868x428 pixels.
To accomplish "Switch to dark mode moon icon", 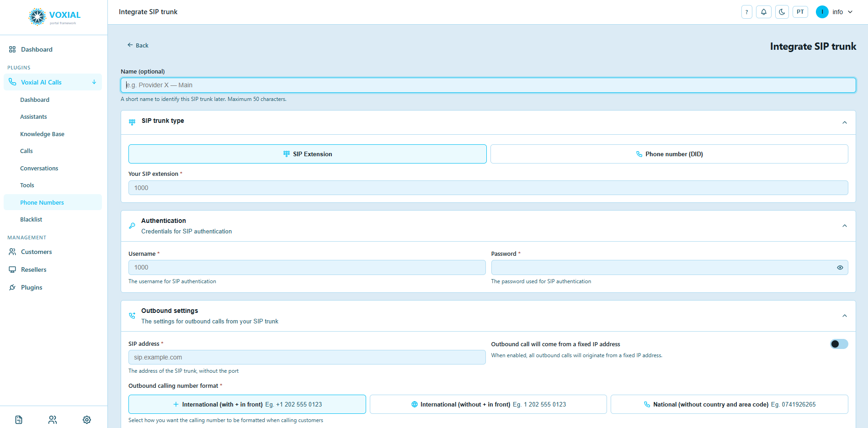I will click(782, 12).
